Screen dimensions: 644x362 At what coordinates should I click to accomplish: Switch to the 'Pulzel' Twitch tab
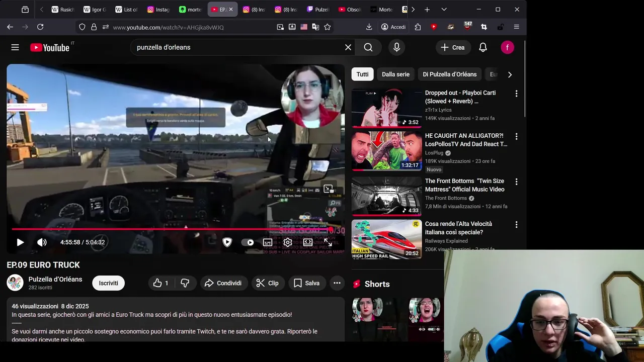click(x=317, y=10)
